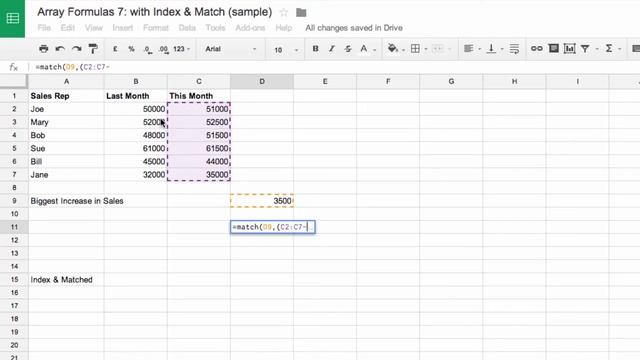This screenshot has height=360, width=640.
Task: Open the move-to-folder icon beside title
Action: click(301, 13)
